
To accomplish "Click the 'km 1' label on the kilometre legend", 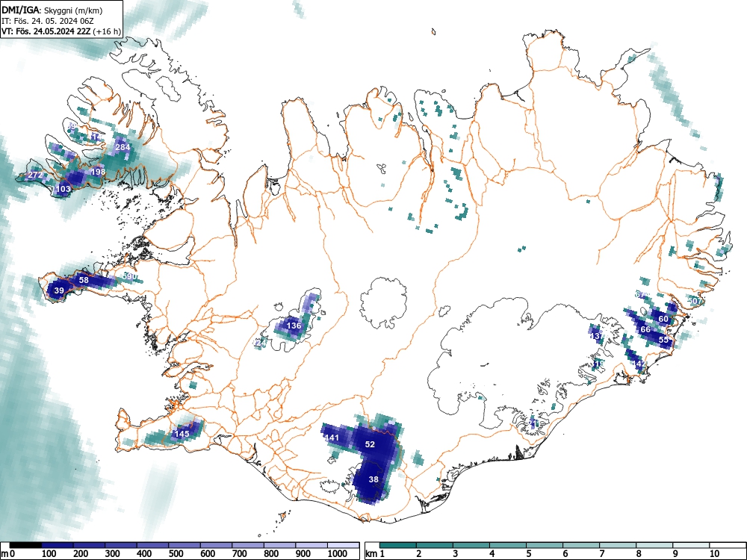I will click(376, 554).
